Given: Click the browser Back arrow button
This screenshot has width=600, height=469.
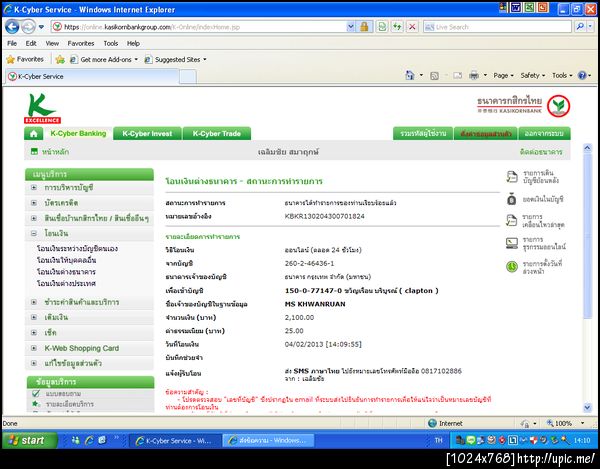Looking at the screenshot, I should tap(12, 27).
